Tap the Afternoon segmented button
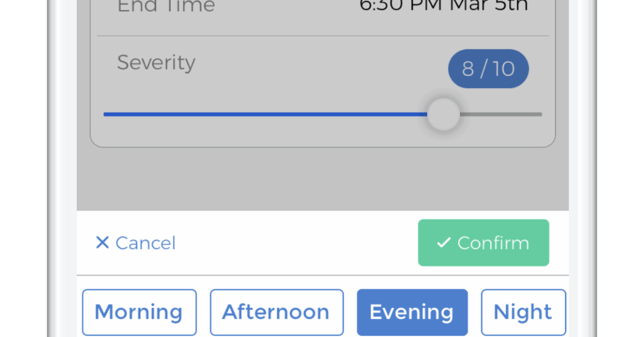The width and height of the screenshot is (644, 337). click(x=276, y=312)
